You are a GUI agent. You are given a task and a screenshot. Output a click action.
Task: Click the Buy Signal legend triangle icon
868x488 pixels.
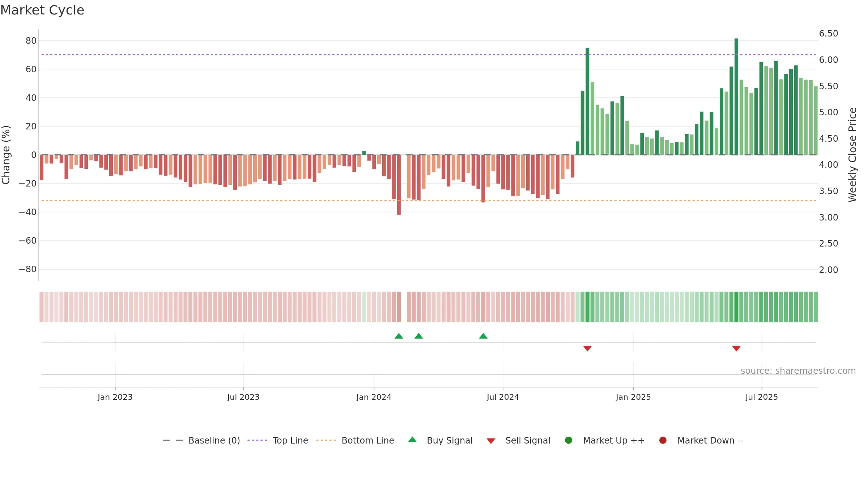(412, 440)
